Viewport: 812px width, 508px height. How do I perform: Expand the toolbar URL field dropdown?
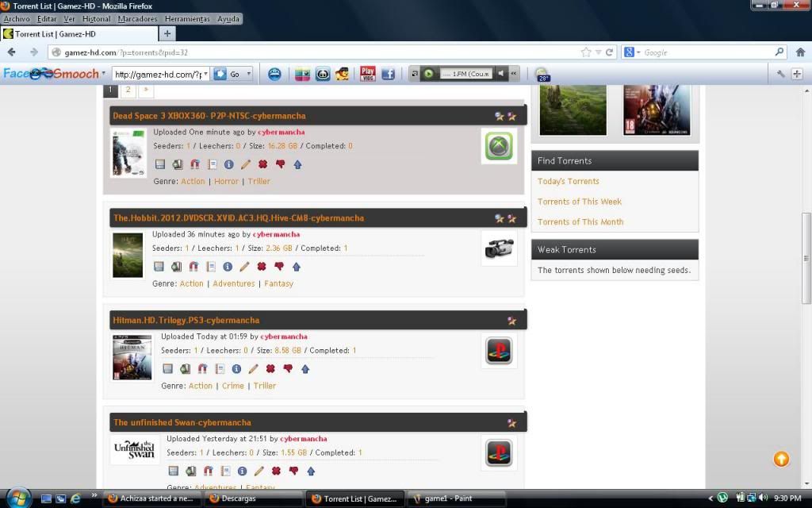(x=205, y=74)
